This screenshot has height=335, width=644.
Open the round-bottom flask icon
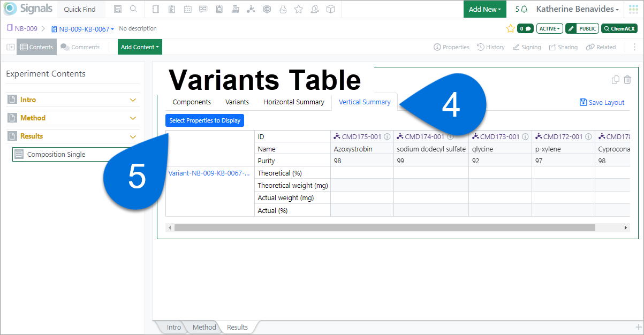pyautogui.click(x=283, y=9)
